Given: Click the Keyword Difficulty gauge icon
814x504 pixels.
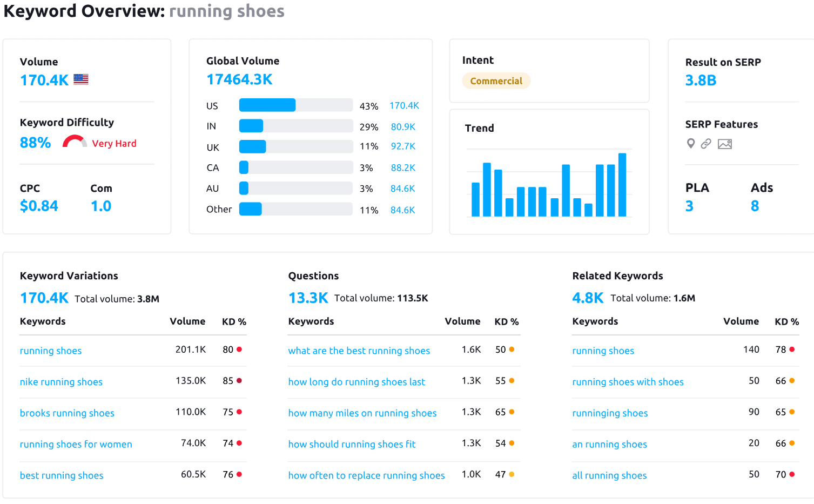Looking at the screenshot, I should point(74,140).
